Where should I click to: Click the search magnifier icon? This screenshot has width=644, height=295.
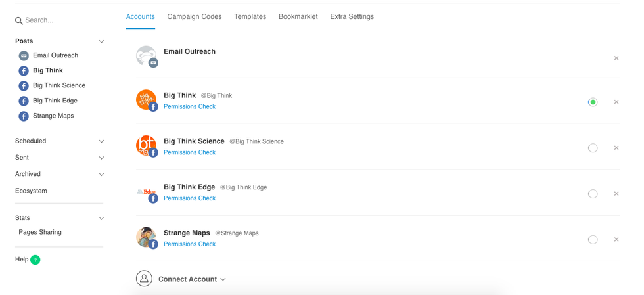click(19, 21)
